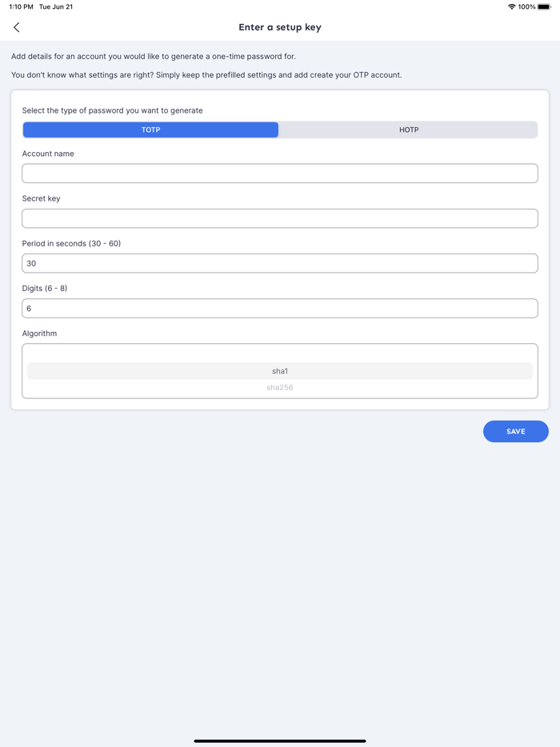
Task: Click the Digits field showing 6
Action: (280, 309)
